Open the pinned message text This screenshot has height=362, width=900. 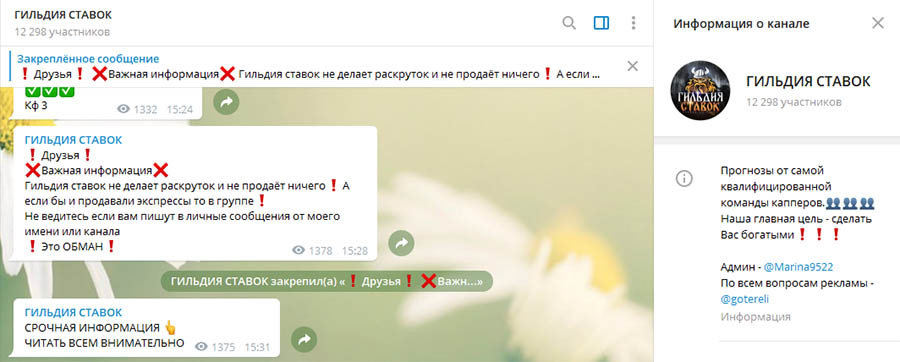pyautogui.click(x=310, y=74)
